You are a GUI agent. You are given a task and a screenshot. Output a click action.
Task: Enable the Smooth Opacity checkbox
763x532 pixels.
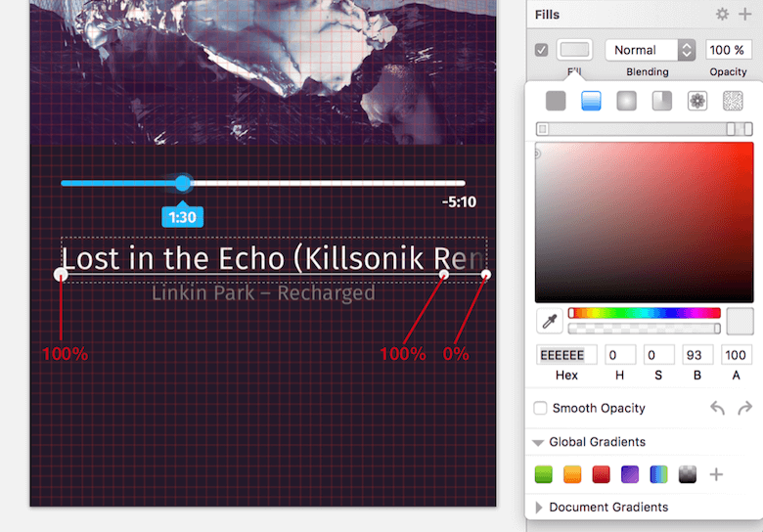click(x=540, y=408)
